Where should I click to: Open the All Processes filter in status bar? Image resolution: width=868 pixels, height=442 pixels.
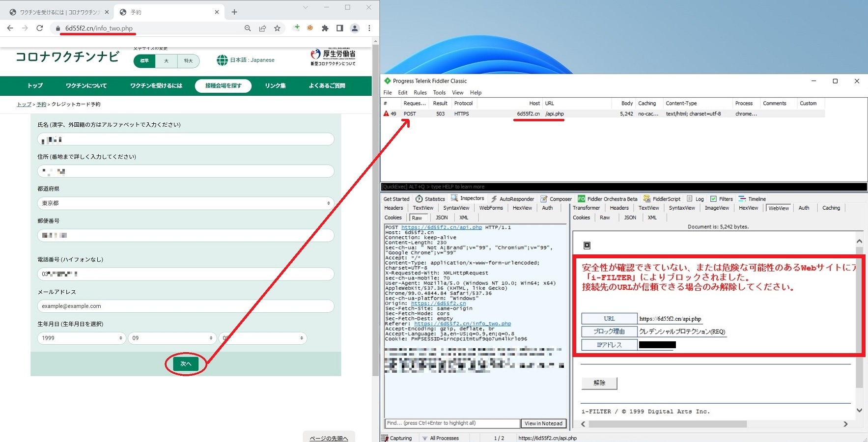tap(440, 438)
